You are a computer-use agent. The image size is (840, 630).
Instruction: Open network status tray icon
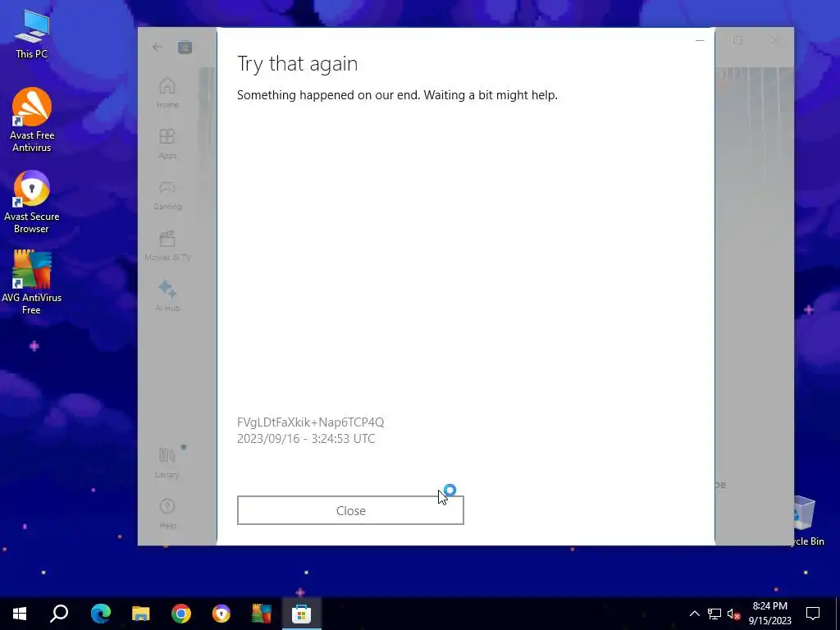coord(714,614)
